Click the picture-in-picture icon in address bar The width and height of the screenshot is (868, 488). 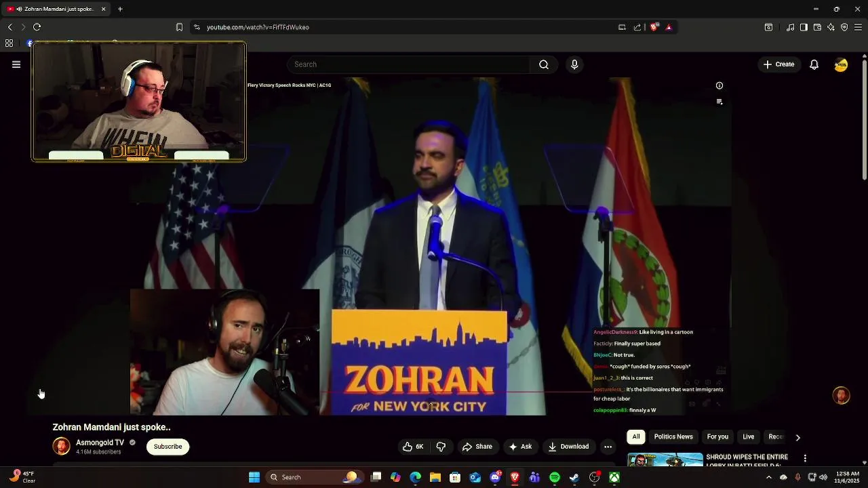click(x=622, y=27)
